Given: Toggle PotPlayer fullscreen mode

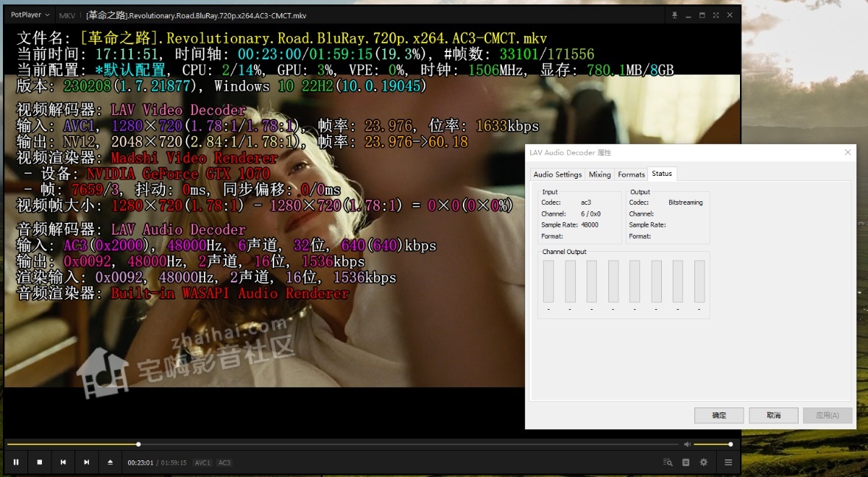Looking at the screenshot, I should click(x=715, y=14).
